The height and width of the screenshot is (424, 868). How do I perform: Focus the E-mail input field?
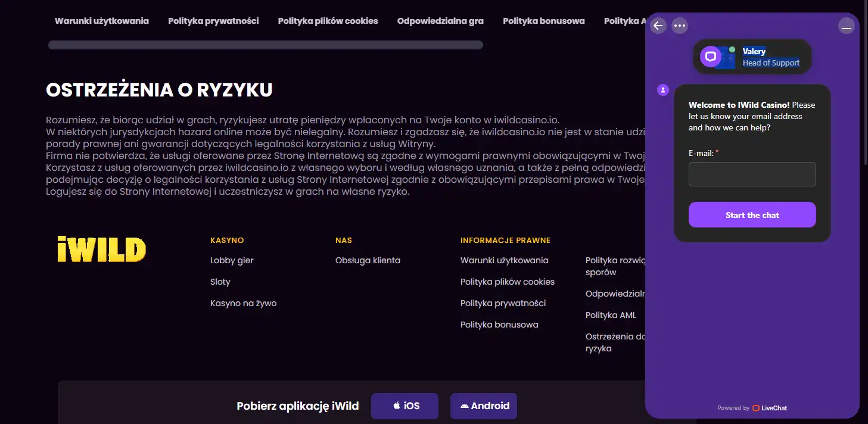click(x=752, y=174)
